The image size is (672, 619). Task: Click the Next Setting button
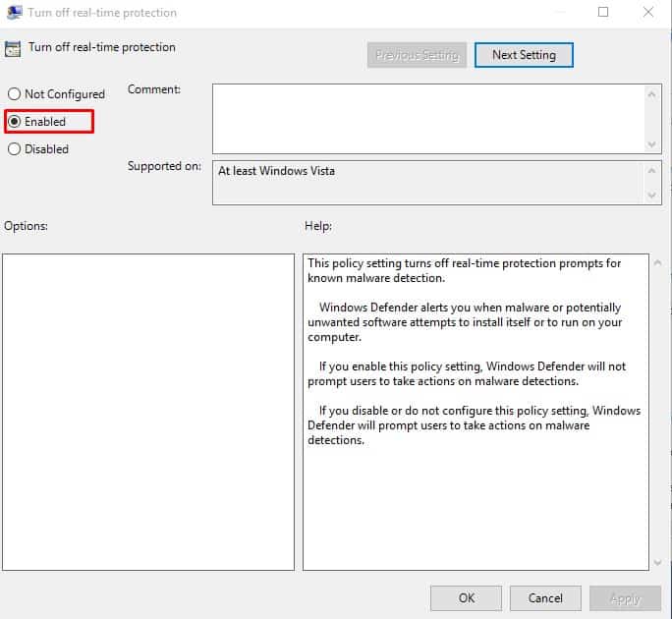(524, 55)
